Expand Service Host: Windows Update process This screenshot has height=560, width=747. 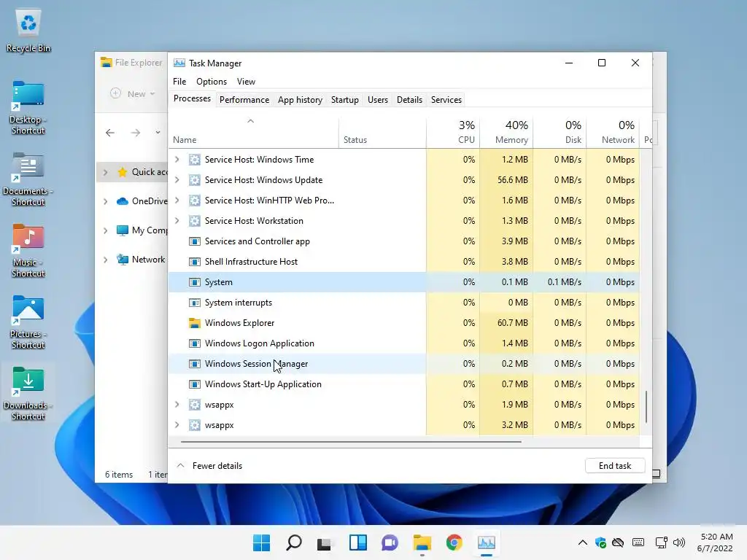tap(177, 180)
